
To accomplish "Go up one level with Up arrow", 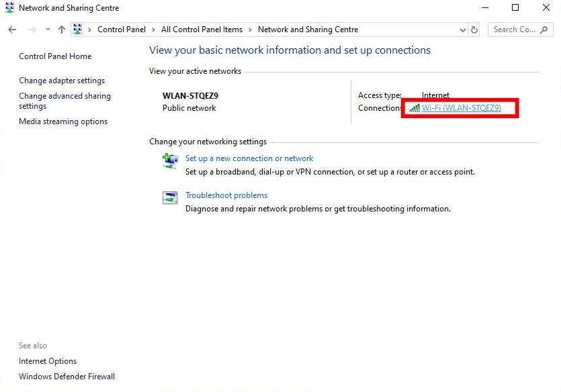I will click(62, 30).
